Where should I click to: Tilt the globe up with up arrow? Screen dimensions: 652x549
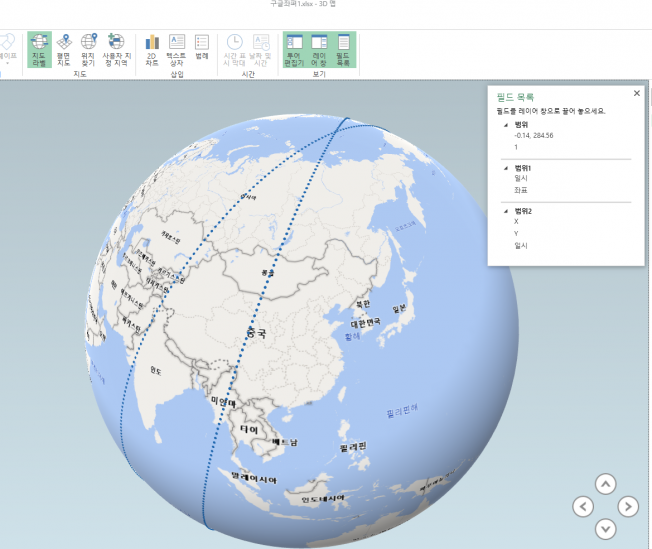[605, 484]
